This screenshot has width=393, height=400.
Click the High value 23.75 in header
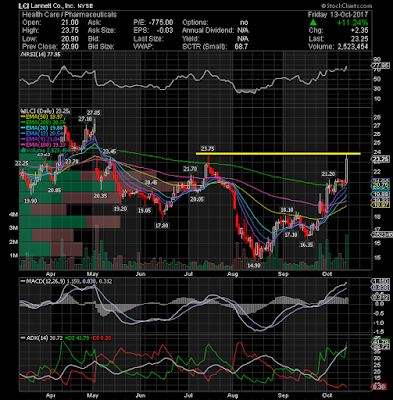pos(70,30)
